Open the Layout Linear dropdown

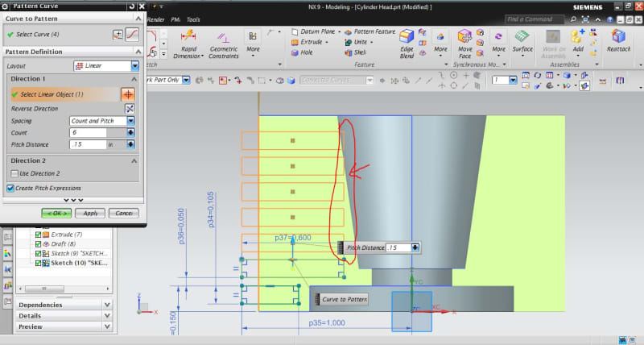[x=135, y=66]
